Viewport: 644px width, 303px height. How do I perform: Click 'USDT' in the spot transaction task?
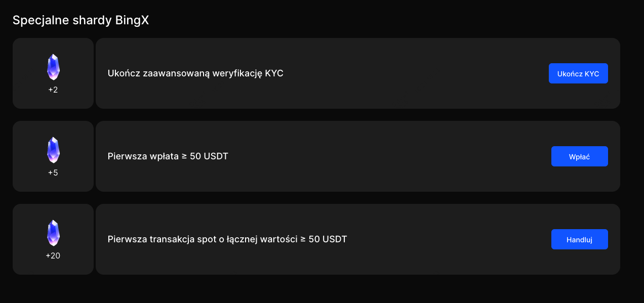[x=335, y=239]
